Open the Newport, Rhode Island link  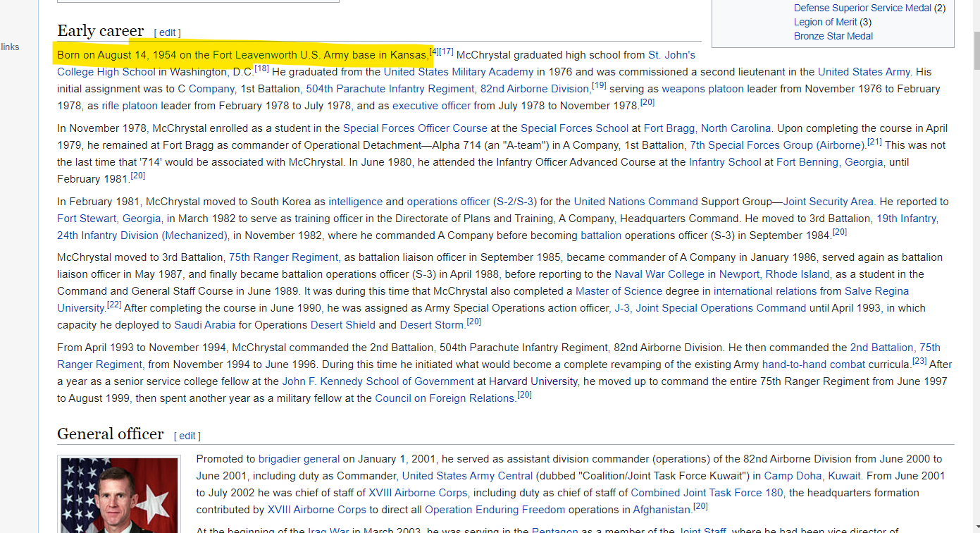[x=774, y=274]
